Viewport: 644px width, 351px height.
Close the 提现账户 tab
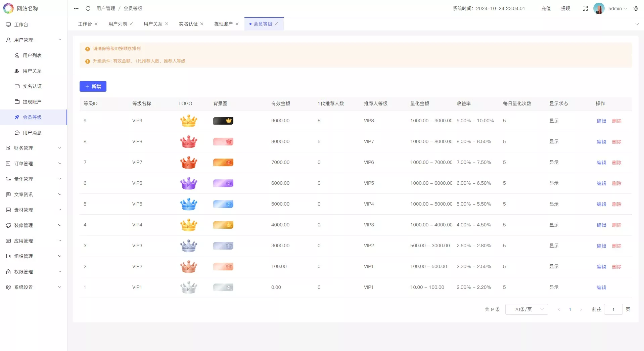point(237,24)
